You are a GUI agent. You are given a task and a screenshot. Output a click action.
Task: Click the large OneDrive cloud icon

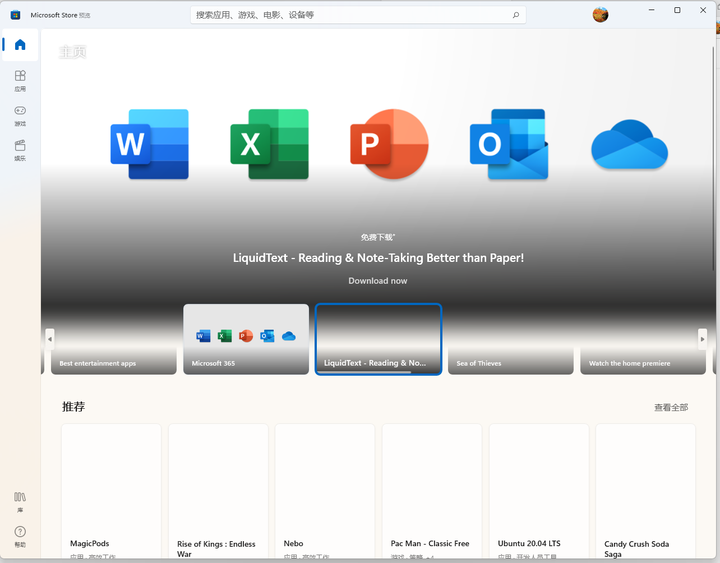(x=629, y=144)
